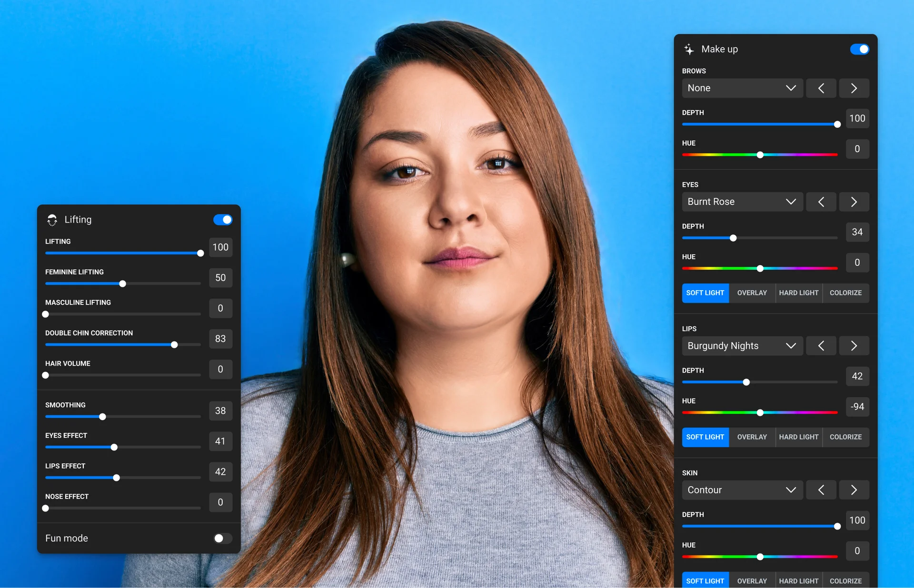
Task: Go to next Lips preset
Action: (x=854, y=346)
